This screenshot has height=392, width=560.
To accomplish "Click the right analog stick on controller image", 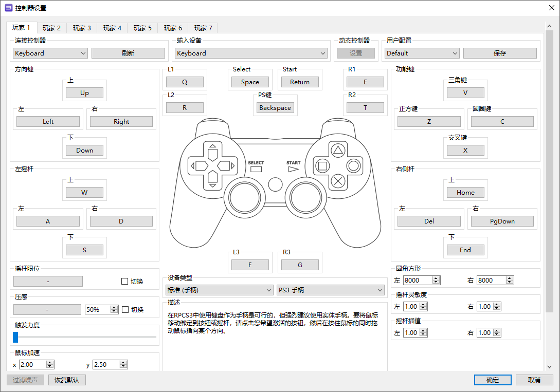I will [x=305, y=197].
